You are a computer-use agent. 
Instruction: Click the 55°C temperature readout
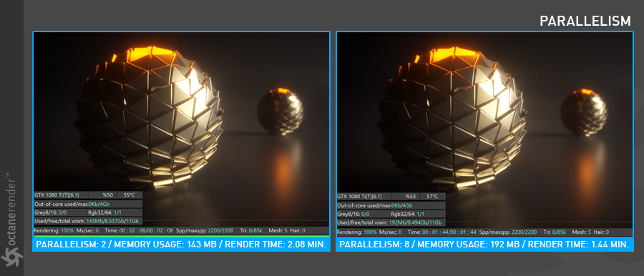pos(130,195)
